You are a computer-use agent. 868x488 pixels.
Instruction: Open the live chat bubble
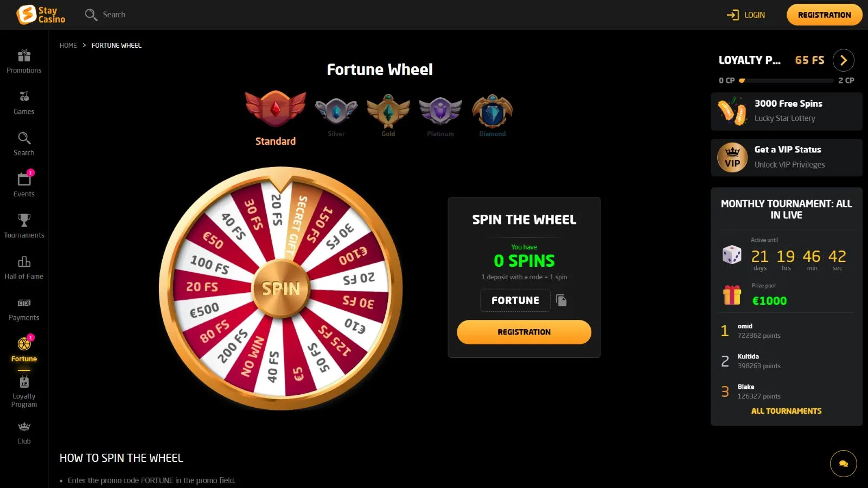(x=844, y=464)
